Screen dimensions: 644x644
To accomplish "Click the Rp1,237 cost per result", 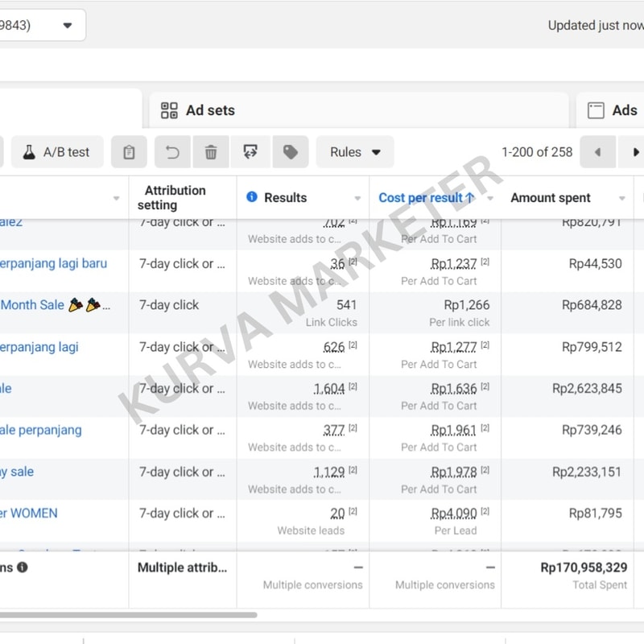I will (x=453, y=264).
